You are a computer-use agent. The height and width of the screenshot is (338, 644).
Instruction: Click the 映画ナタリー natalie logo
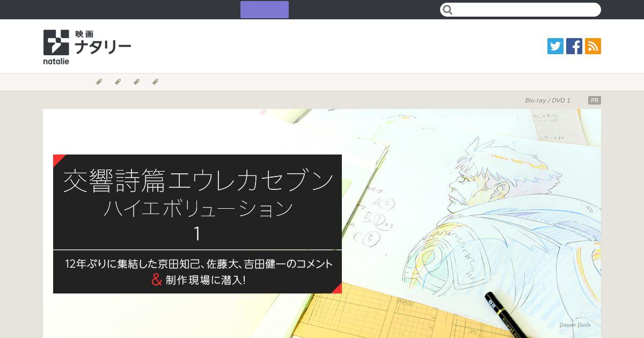point(87,47)
